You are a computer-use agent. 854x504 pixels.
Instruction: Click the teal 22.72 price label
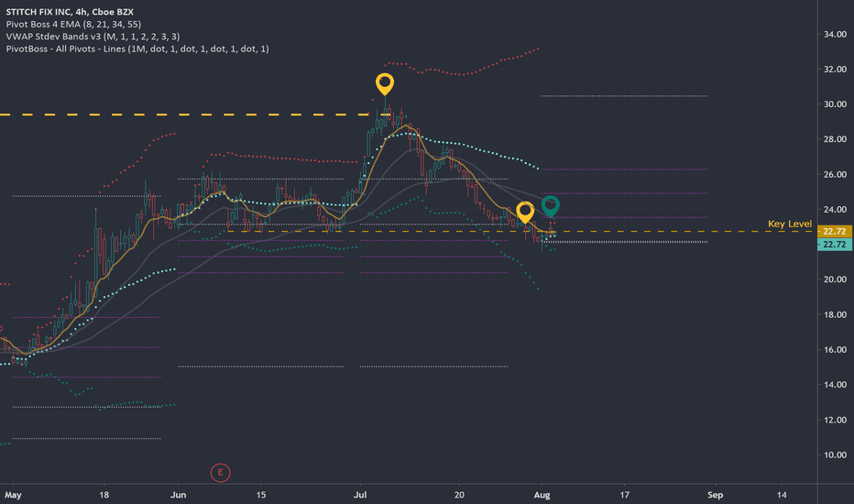point(835,245)
